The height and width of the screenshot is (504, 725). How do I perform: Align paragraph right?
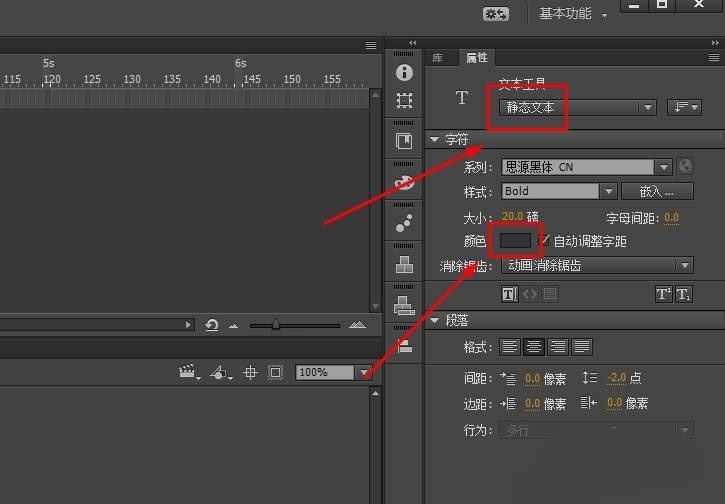[x=557, y=346]
